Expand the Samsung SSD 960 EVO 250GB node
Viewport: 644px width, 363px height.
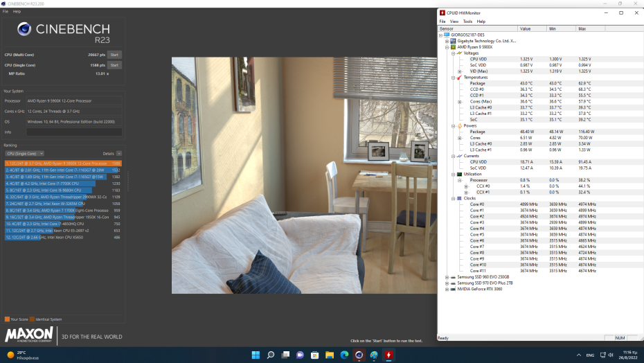pos(447,277)
